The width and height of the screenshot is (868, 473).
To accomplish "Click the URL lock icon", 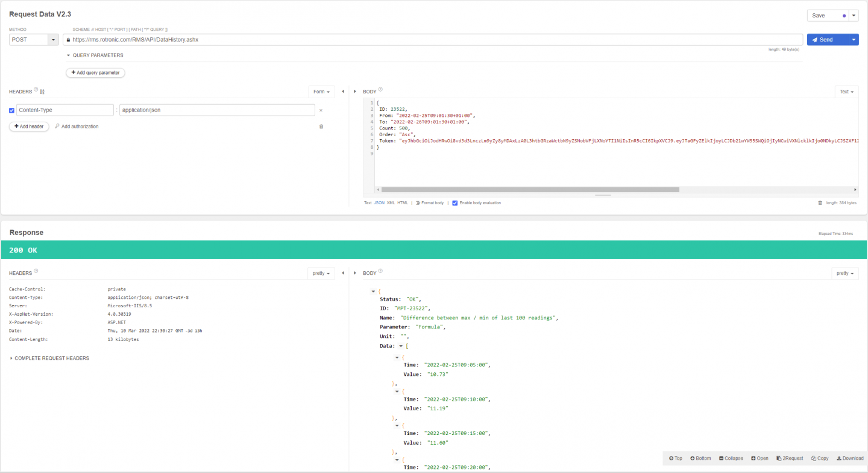I will point(69,40).
